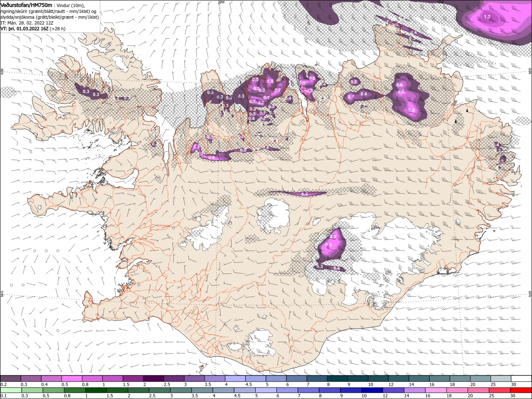Click the 30 label on the lower color scale

[x=513, y=396]
